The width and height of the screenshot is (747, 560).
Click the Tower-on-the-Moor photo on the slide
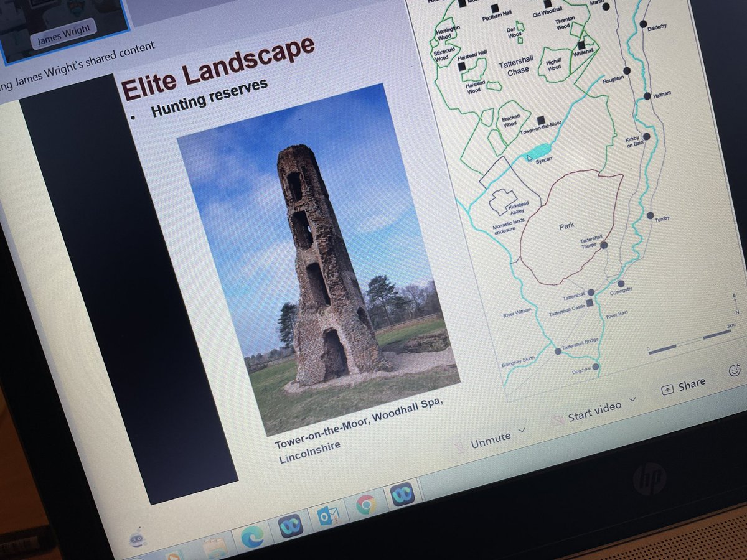point(319,258)
